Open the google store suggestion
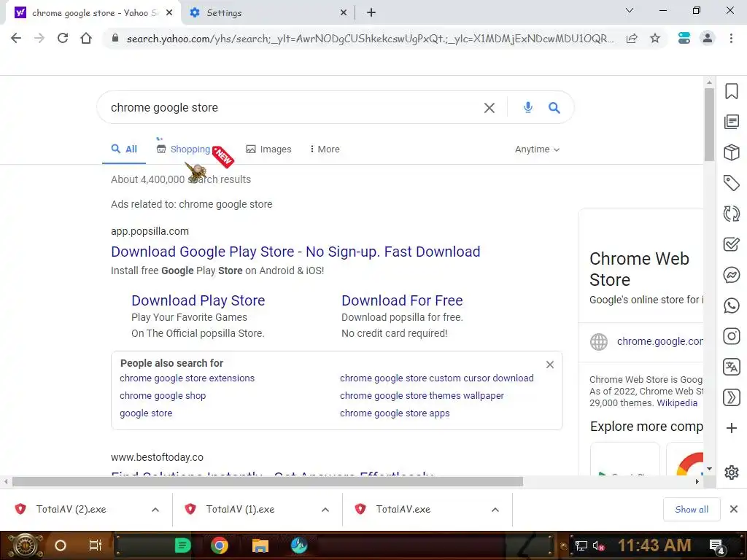Image resolution: width=747 pixels, height=560 pixels. click(x=146, y=413)
